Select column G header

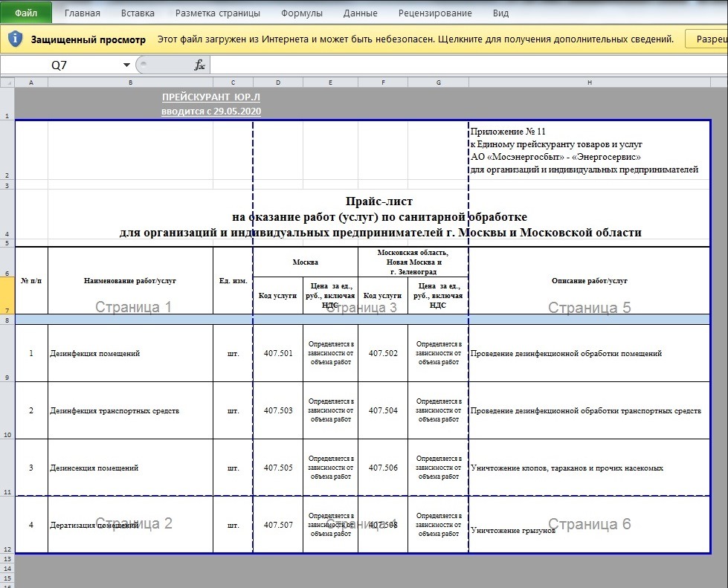tap(438, 83)
